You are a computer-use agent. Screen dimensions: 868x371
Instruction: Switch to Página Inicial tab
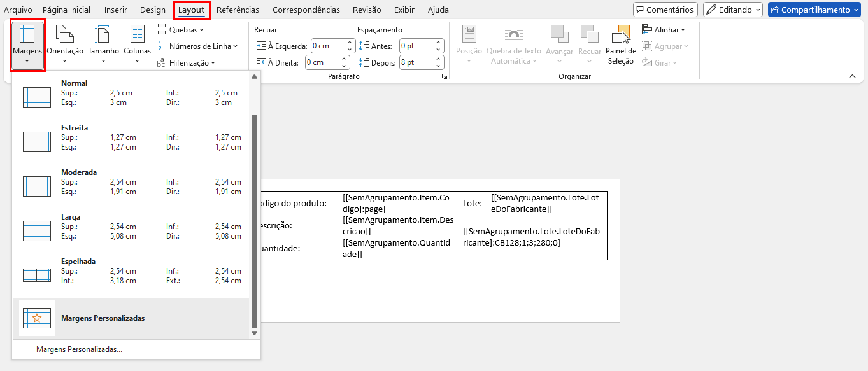click(x=66, y=10)
